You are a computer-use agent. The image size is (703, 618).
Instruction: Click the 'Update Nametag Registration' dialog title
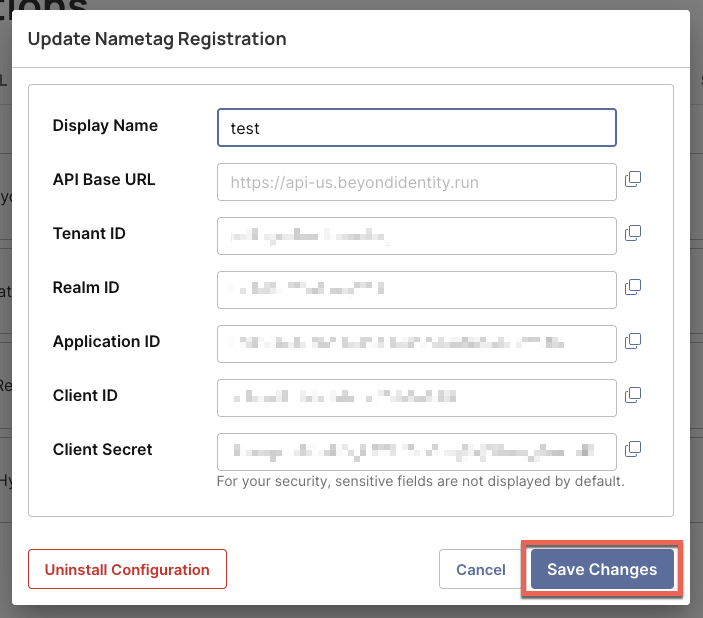(x=157, y=39)
